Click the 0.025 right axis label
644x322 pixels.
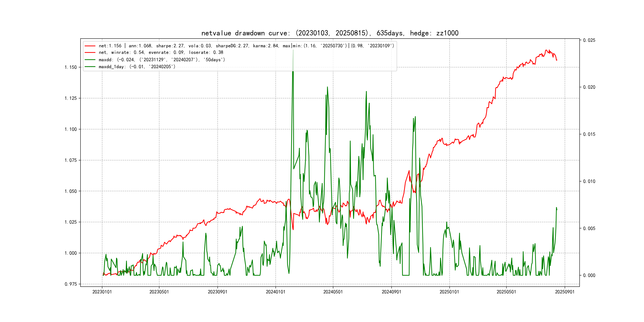point(589,40)
